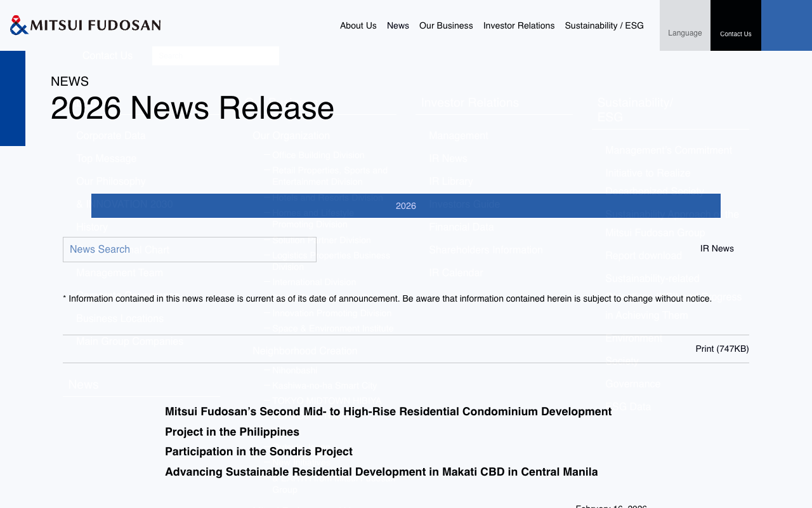The image size is (812, 508).
Task: Click the Print (747KB) link
Action: click(x=722, y=349)
